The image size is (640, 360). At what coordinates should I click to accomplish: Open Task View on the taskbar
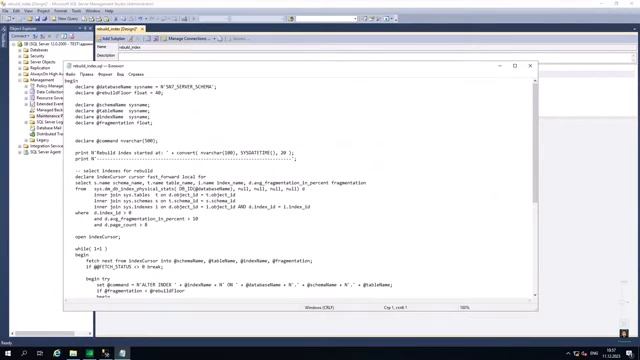tap(40, 353)
